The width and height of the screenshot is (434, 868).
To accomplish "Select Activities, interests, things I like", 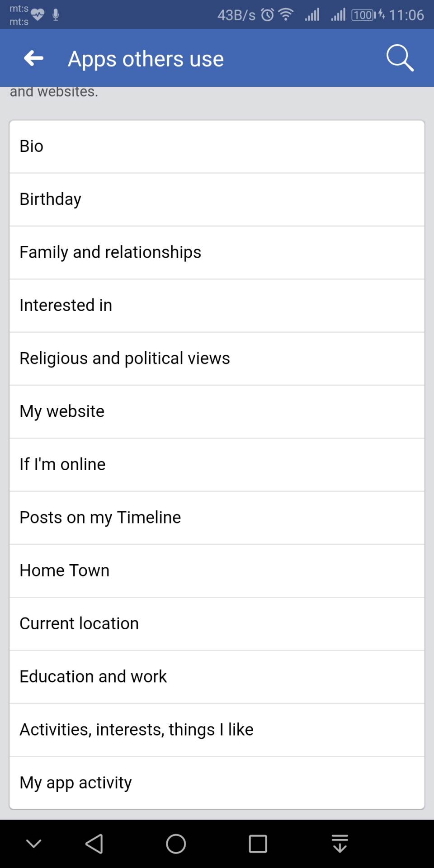I will [217, 730].
